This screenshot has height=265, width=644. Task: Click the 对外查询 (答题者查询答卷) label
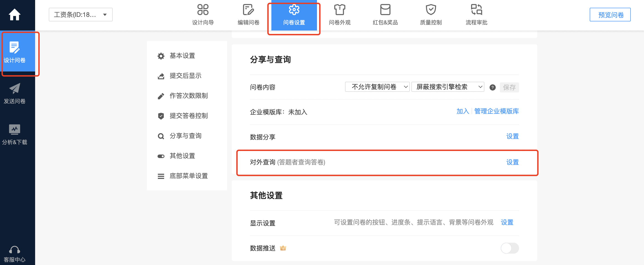pos(288,162)
